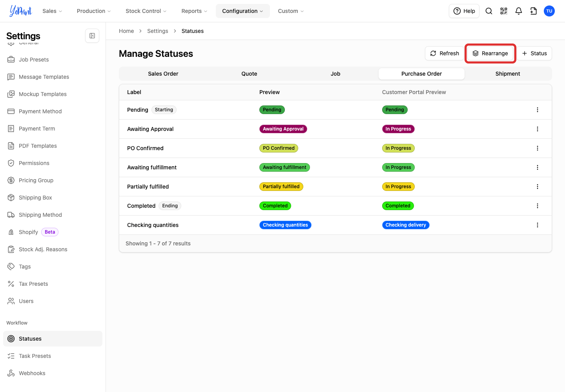565x392 pixels.
Task: Click the Rearrange button
Action: pyautogui.click(x=490, y=53)
